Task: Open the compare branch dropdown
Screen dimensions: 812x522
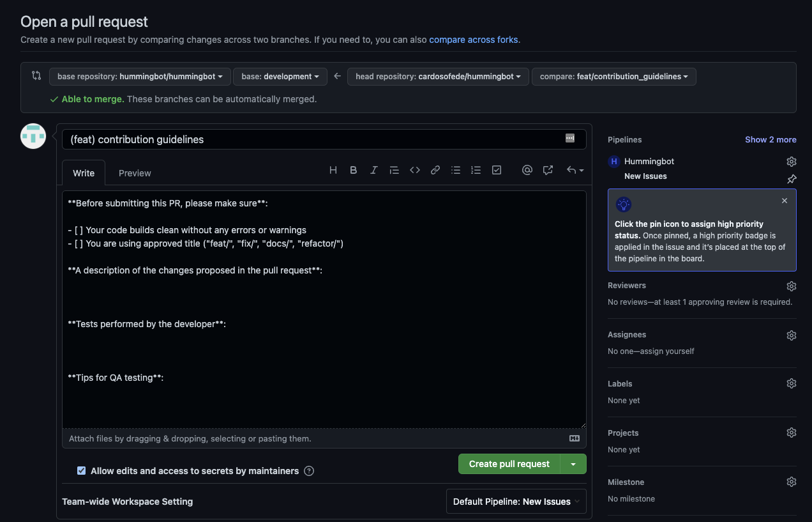Action: [x=613, y=76]
